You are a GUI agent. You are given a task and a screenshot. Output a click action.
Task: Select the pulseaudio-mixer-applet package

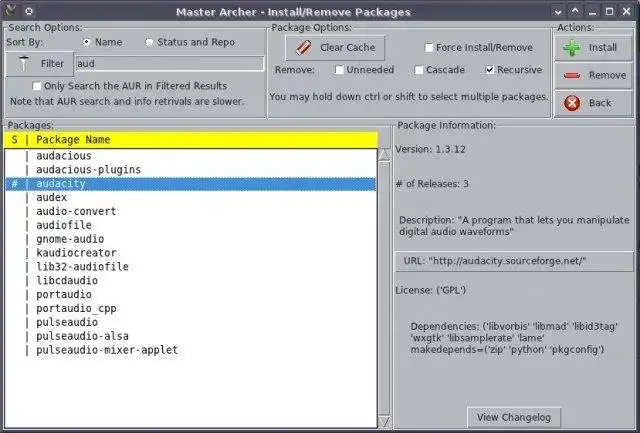pyautogui.click(x=191, y=350)
